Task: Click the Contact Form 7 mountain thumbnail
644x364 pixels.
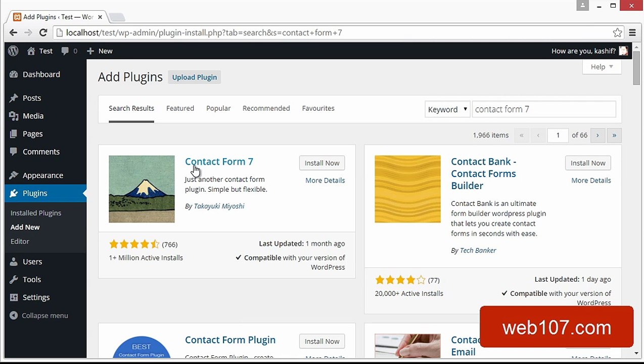Action: click(x=142, y=189)
